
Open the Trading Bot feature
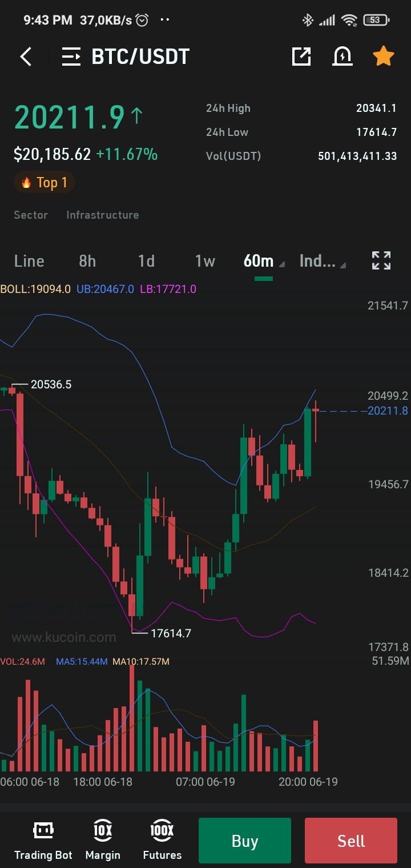pos(43,840)
